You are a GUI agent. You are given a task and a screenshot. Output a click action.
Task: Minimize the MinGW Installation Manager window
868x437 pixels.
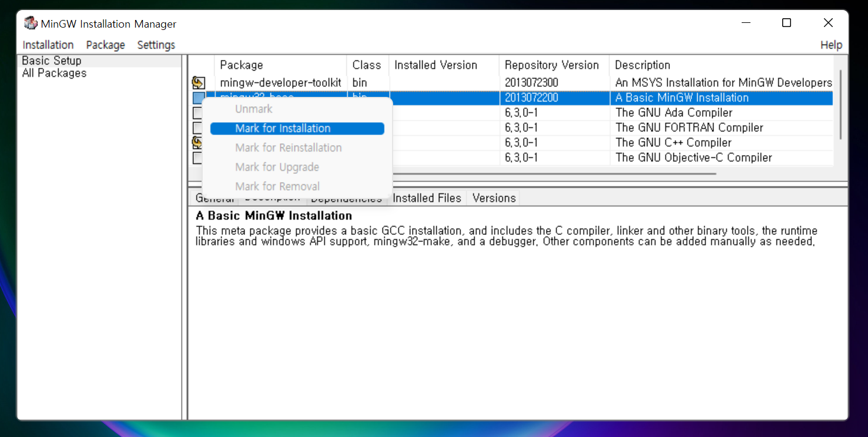click(746, 23)
